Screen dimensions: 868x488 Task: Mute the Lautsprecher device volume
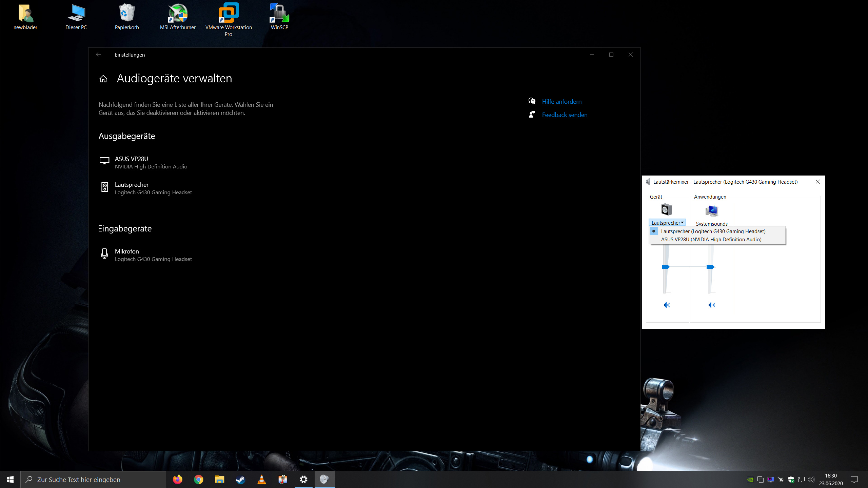pyautogui.click(x=667, y=305)
